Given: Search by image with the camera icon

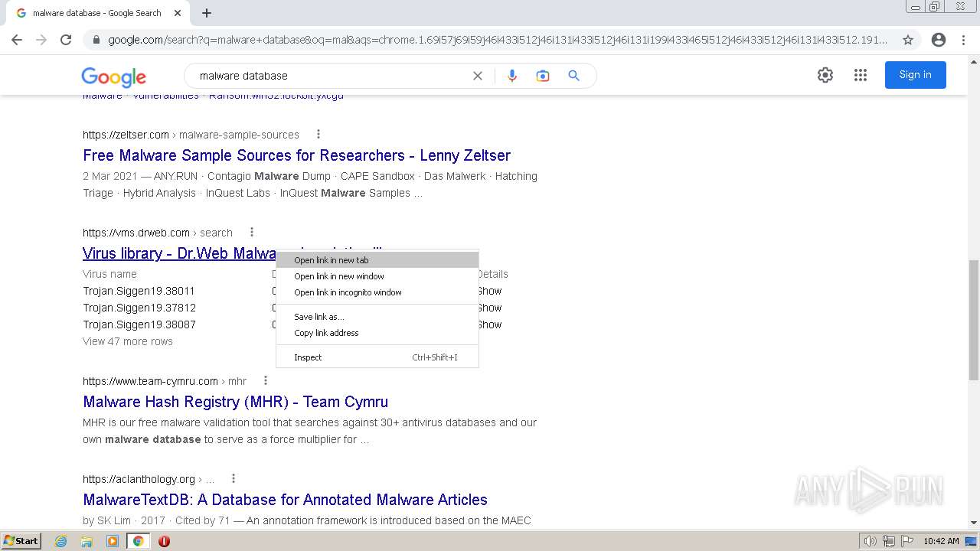Looking at the screenshot, I should tap(543, 76).
